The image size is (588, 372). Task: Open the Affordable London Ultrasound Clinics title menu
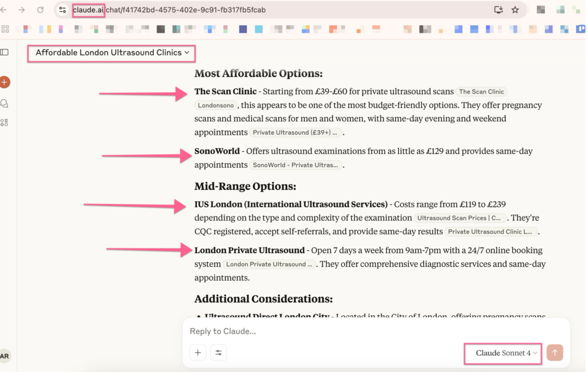pos(112,53)
